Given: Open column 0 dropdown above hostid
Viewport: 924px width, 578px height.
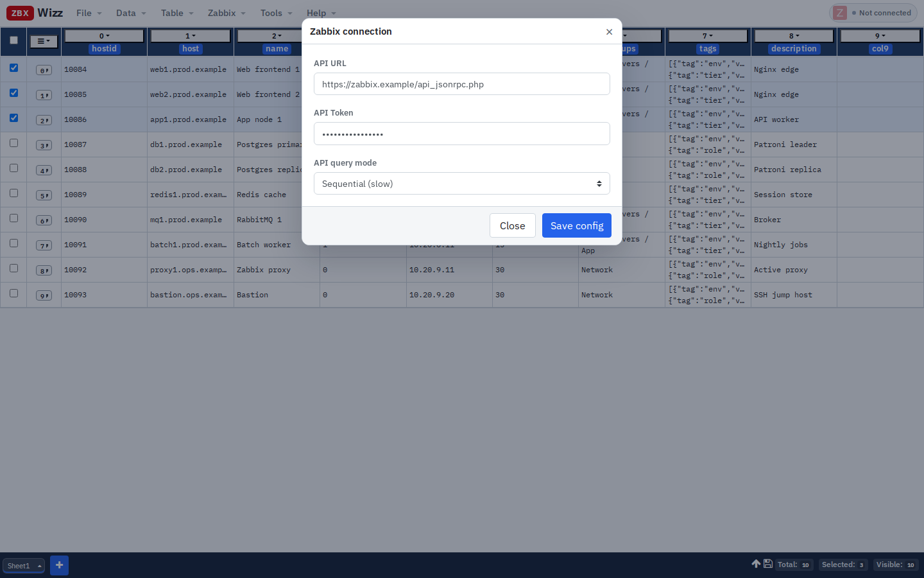Looking at the screenshot, I should (104, 36).
